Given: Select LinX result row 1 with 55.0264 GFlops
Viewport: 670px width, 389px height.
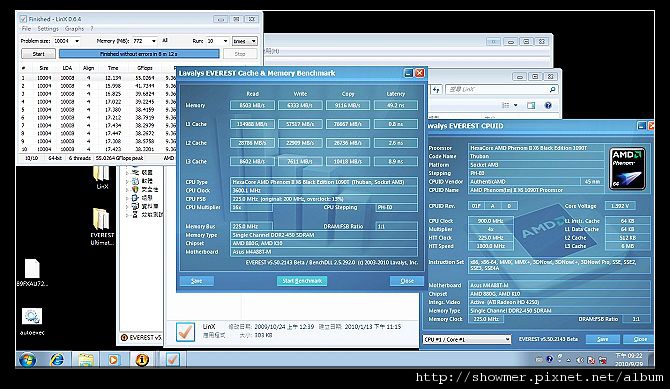Looking at the screenshot, I should (97, 78).
